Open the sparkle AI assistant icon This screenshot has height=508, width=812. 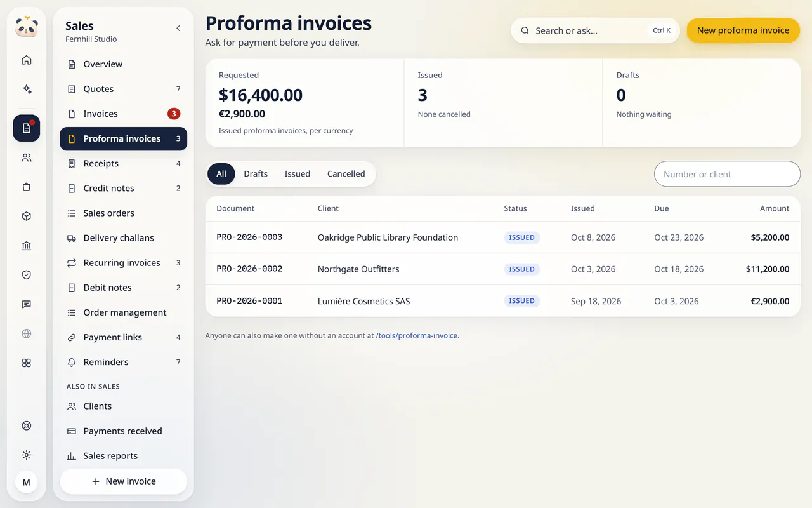(27, 90)
